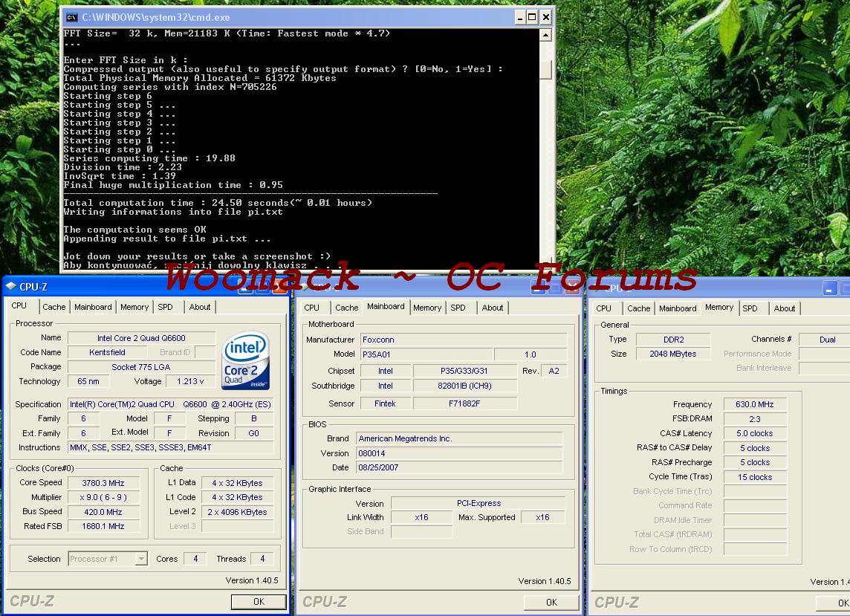Click the Manufacturer value Foxconn
The image size is (850, 616).
[463, 340]
